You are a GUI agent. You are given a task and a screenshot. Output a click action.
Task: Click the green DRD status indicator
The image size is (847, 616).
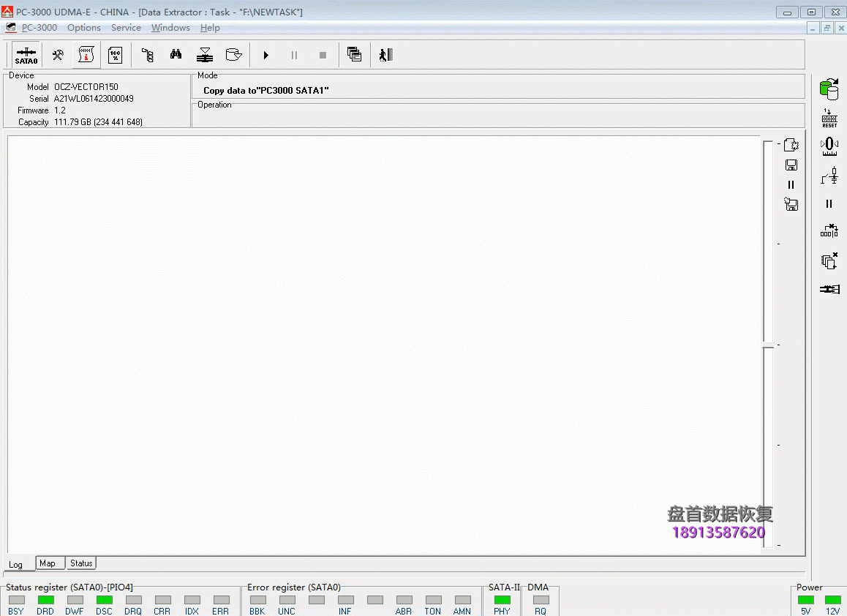click(46, 600)
